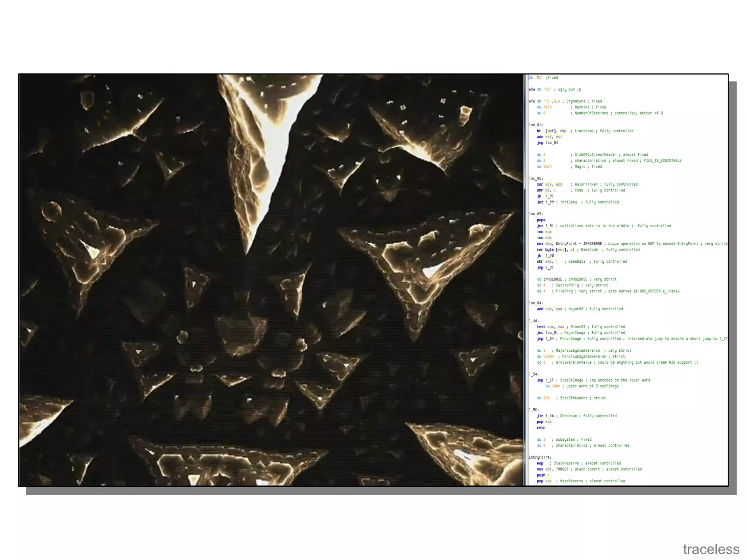Click the loc_01 label in the code
Screen dimensions: 747x560
click(x=536, y=125)
